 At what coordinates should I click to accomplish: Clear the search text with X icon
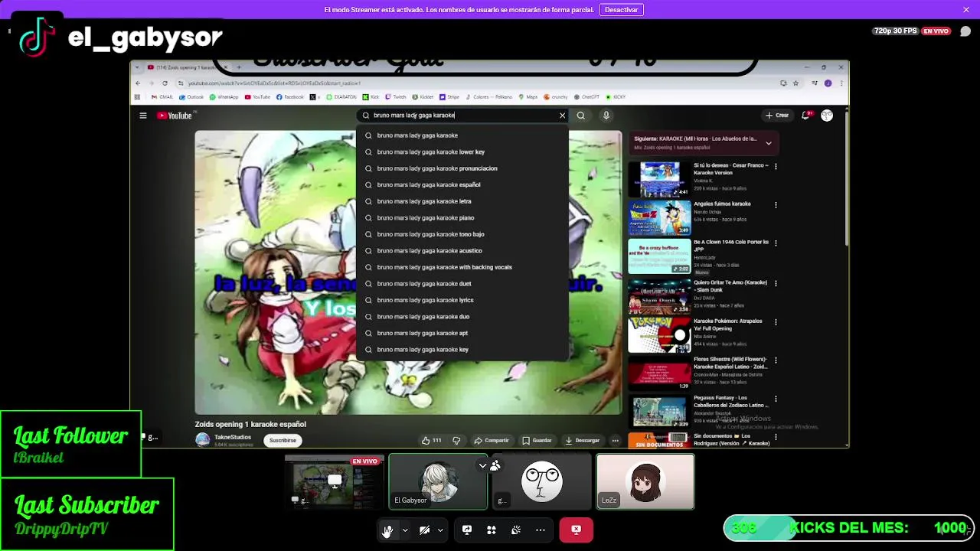coord(562,116)
